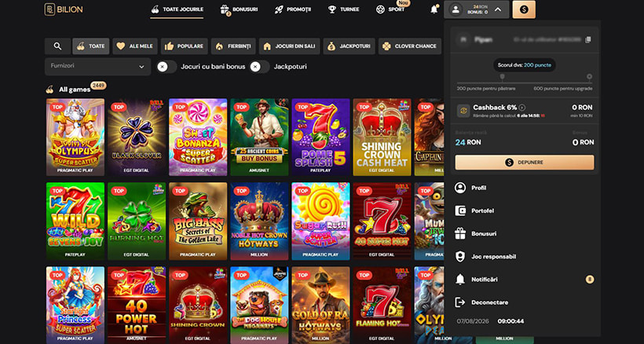The width and height of the screenshot is (644, 344).
Task: Open Sugar Rush Super Scatter game
Action: point(320,221)
